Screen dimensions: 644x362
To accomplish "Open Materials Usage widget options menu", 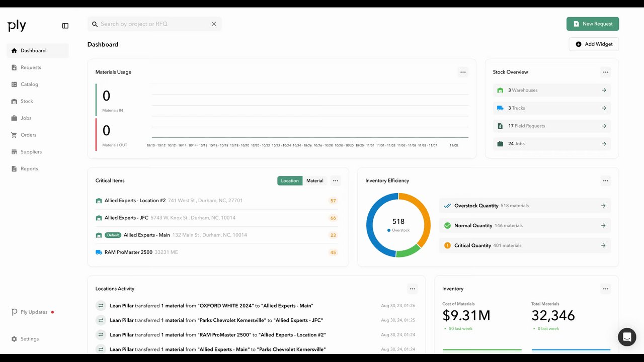I will pos(463,72).
